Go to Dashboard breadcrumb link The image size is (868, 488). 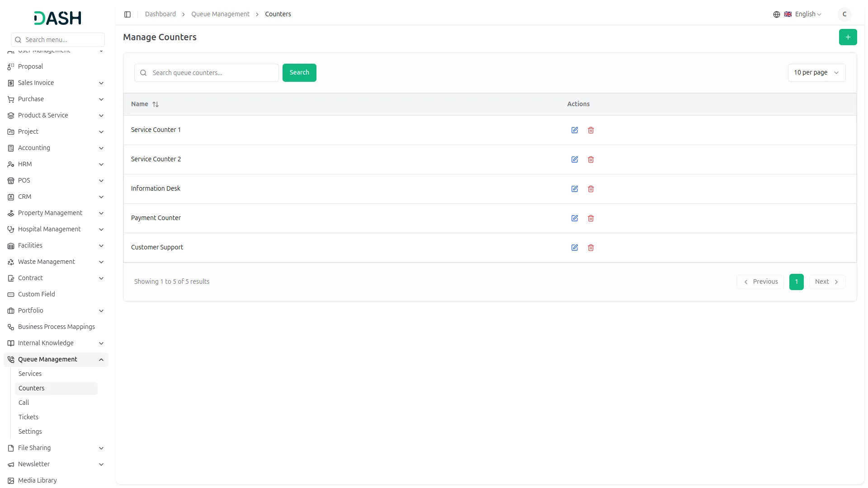[x=160, y=14]
